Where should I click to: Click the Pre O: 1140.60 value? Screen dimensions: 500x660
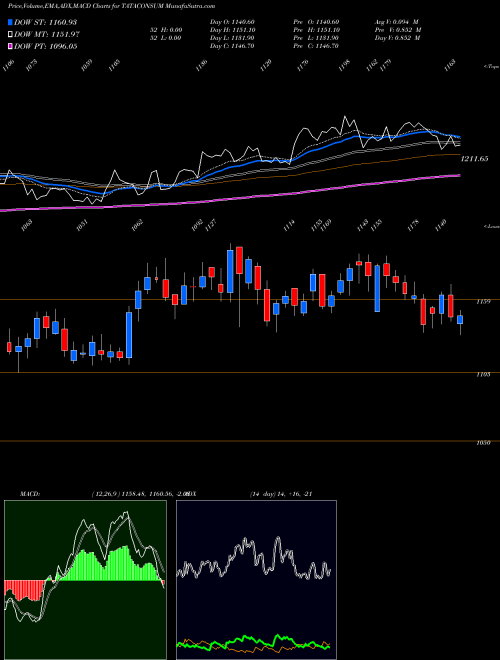pos(317,22)
